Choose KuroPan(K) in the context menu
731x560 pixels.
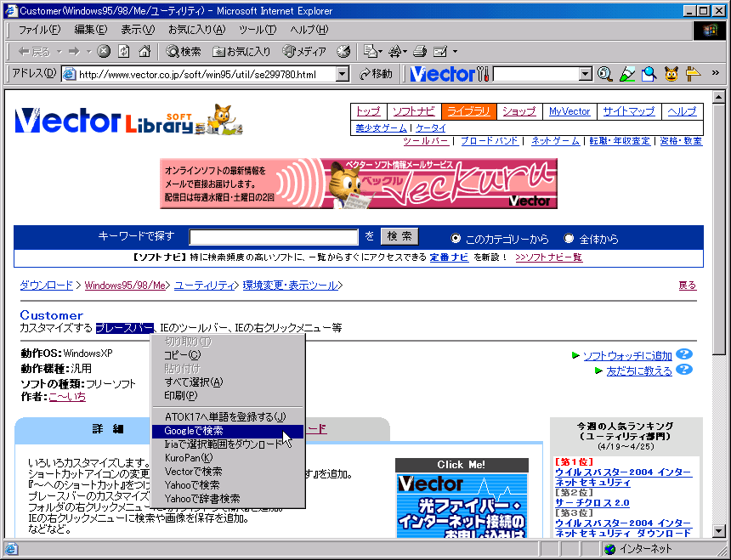click(228, 458)
